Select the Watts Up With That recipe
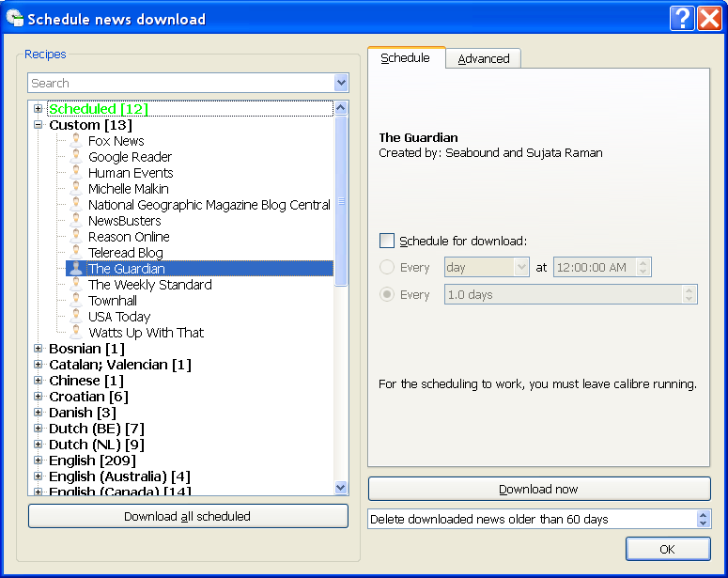Viewport: 728px width, 578px height. point(146,333)
